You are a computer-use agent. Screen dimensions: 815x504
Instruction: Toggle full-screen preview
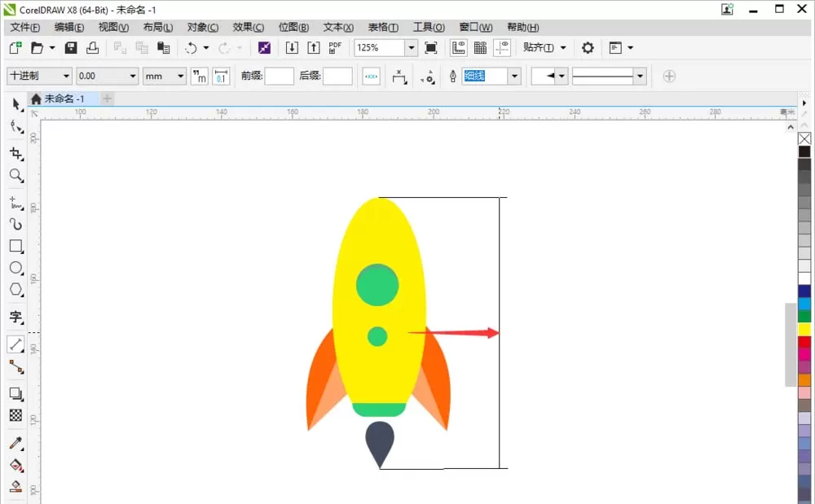431,48
